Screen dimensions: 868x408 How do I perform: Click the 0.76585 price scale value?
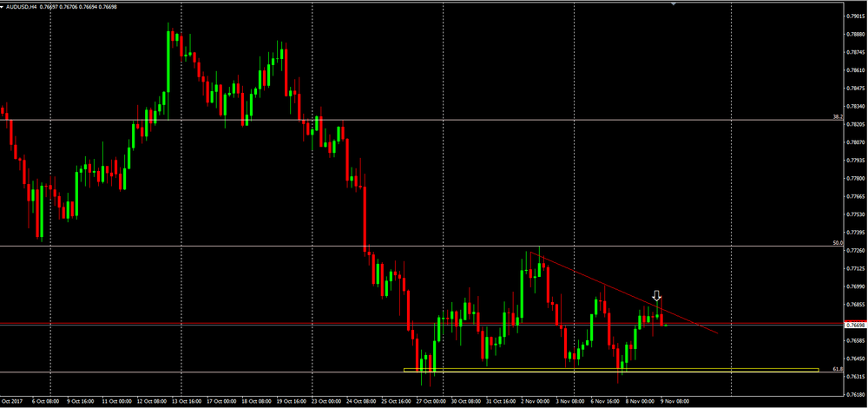pyautogui.click(x=857, y=340)
